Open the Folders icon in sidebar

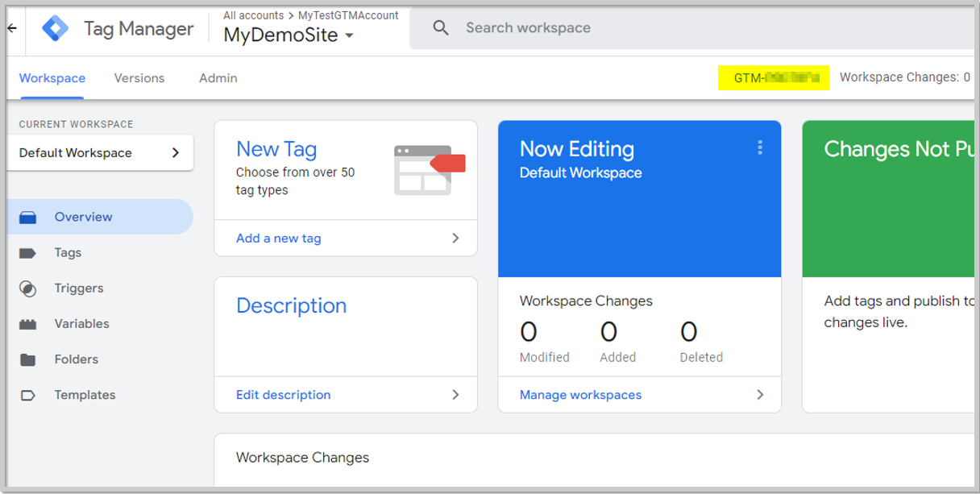[x=27, y=359]
